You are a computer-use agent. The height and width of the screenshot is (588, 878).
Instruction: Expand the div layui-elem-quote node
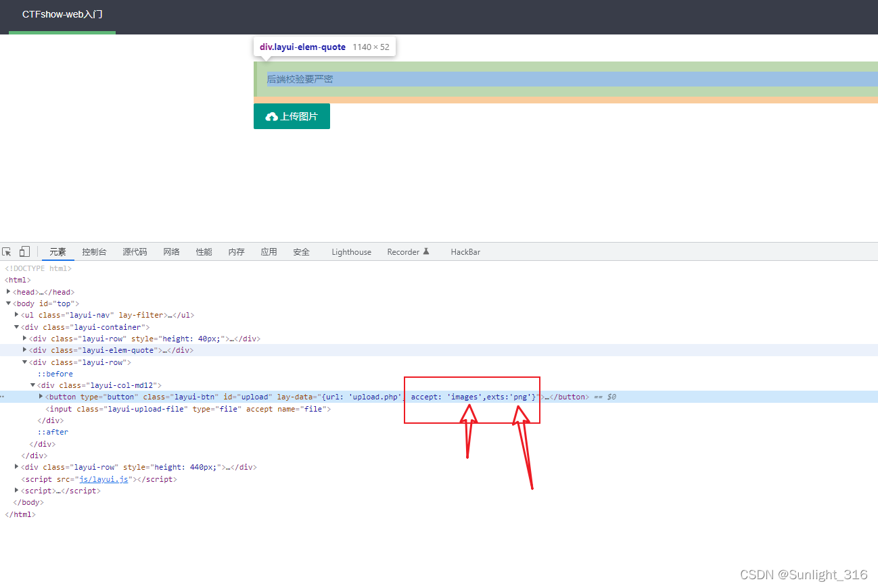pos(24,349)
